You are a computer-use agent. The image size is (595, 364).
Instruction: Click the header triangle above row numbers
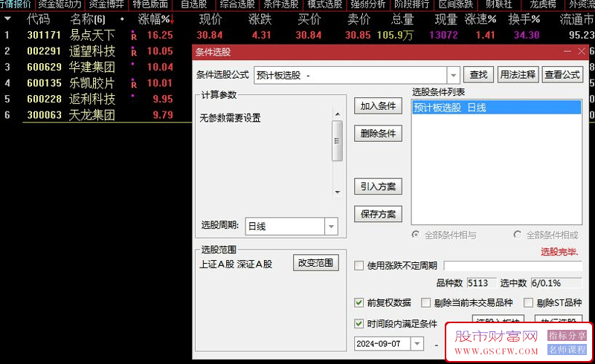pyautogui.click(x=7, y=19)
